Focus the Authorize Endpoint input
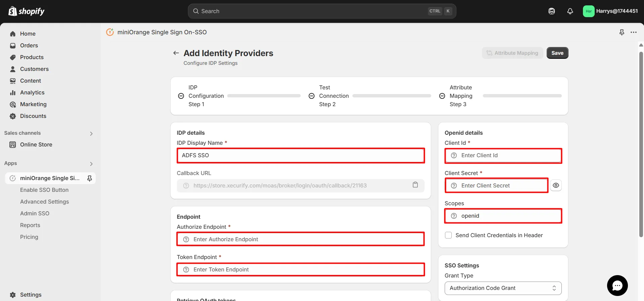This screenshot has width=644, height=301. coord(301,239)
